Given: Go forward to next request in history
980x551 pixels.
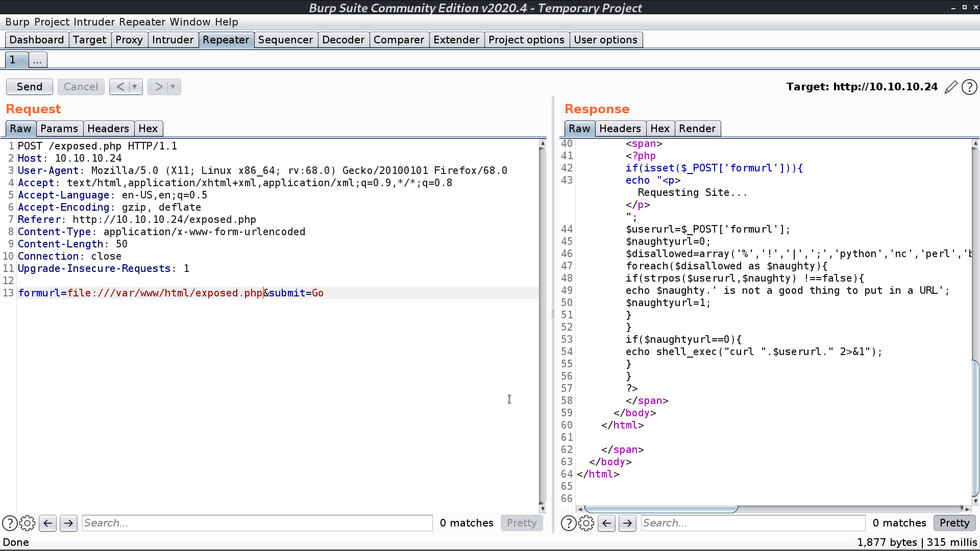Looking at the screenshot, I should (x=158, y=87).
